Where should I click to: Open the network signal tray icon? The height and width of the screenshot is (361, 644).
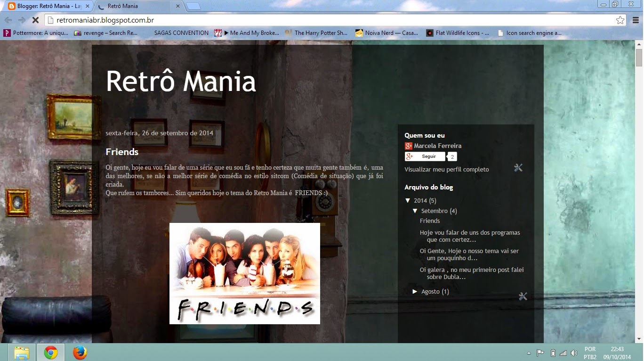[563, 353]
